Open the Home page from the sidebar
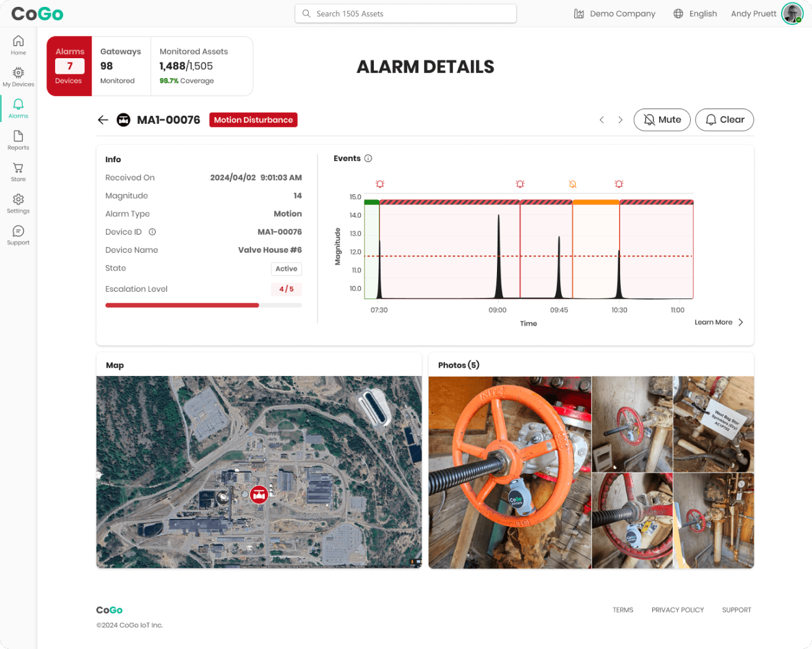Image resolution: width=812 pixels, height=649 pixels. coord(19,45)
